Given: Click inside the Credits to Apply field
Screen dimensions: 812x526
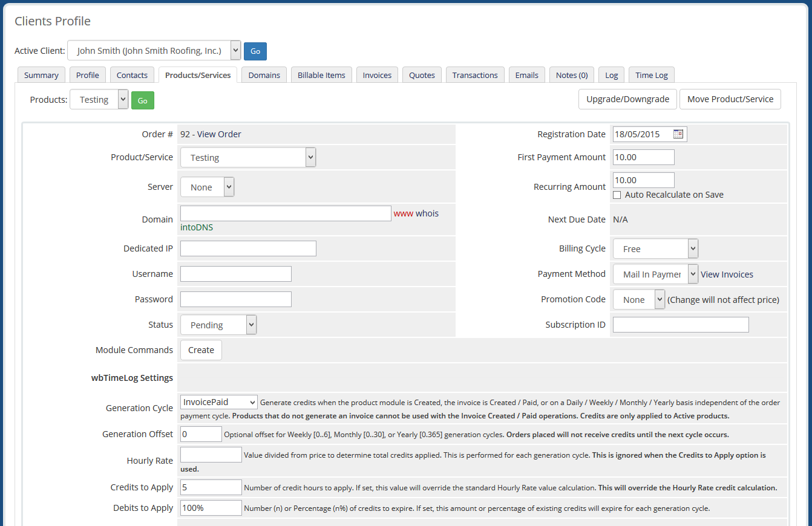Looking at the screenshot, I should (x=211, y=487).
